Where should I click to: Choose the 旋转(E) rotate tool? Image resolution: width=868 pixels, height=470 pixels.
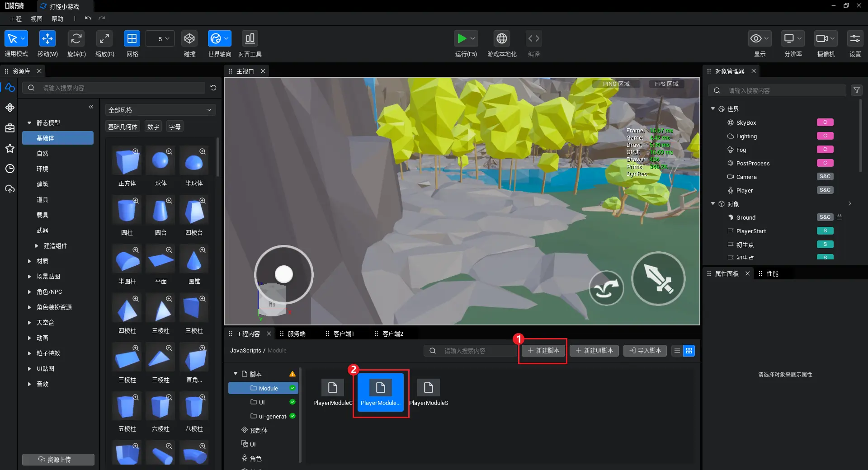(76, 38)
